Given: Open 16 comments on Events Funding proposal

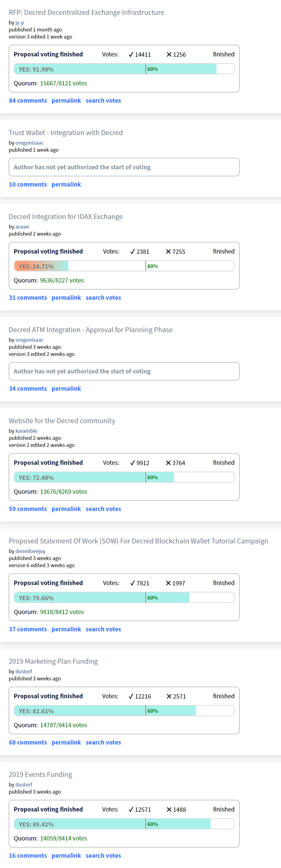Looking at the screenshot, I should coord(28,856).
